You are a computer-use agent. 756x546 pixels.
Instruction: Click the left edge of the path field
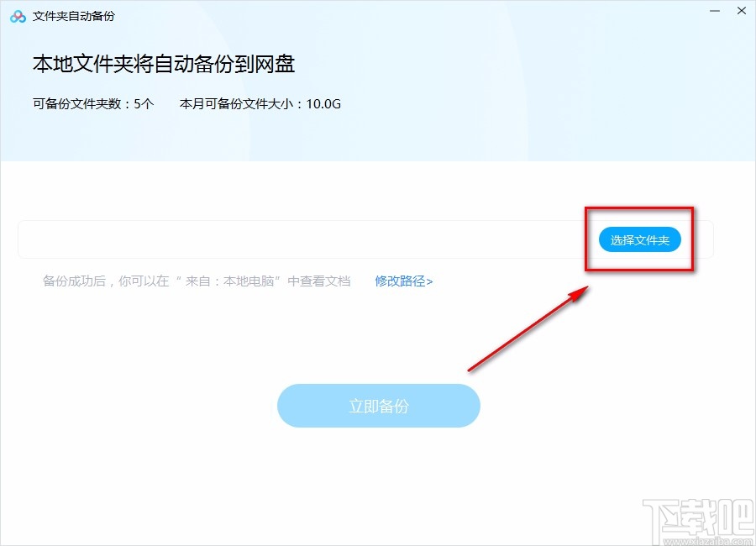(x=34, y=239)
